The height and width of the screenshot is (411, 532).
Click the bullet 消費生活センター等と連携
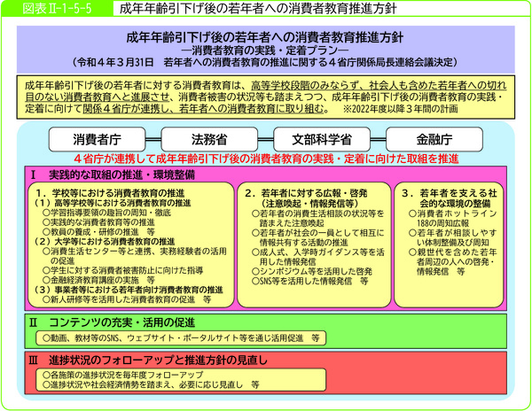click(x=135, y=256)
